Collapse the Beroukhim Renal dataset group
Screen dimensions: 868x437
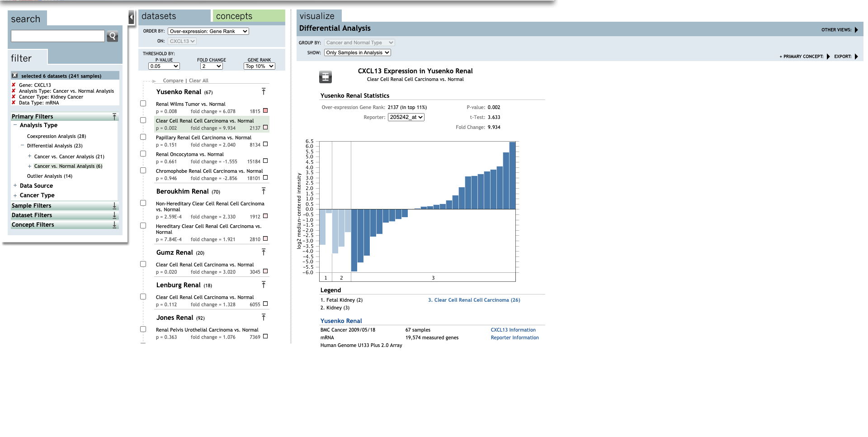(264, 191)
